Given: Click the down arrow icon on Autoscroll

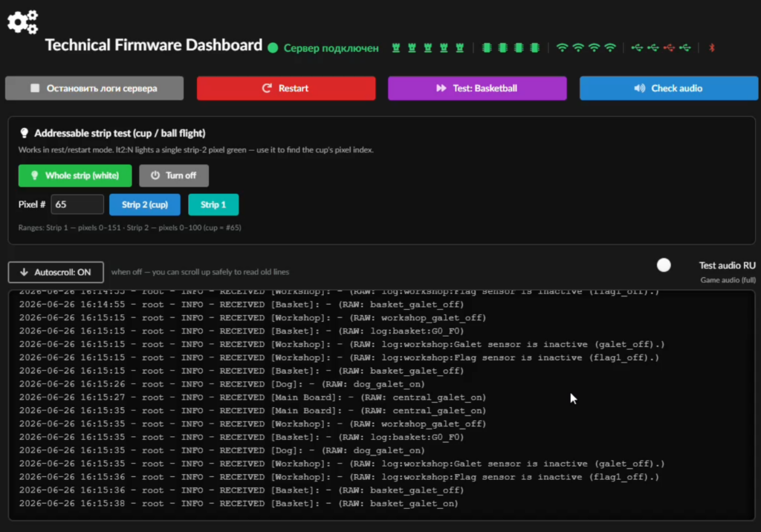Looking at the screenshot, I should tap(24, 272).
